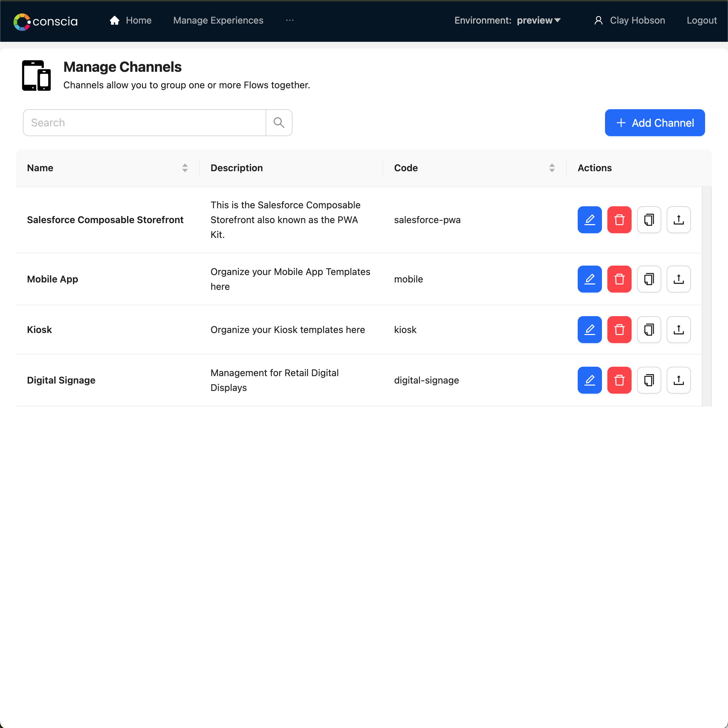The image size is (728, 728).
Task: Click the Conscia logo
Action: tap(45, 22)
